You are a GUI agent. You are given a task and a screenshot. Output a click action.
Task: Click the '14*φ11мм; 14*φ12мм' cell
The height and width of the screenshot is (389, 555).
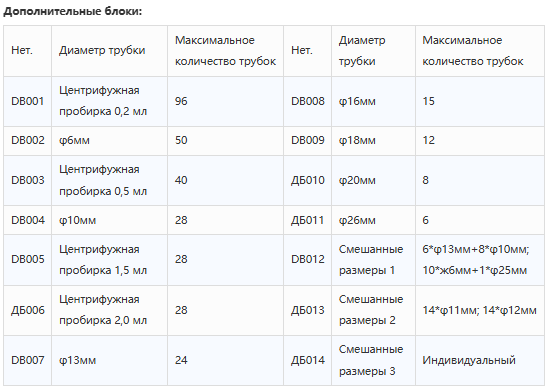coord(480,310)
